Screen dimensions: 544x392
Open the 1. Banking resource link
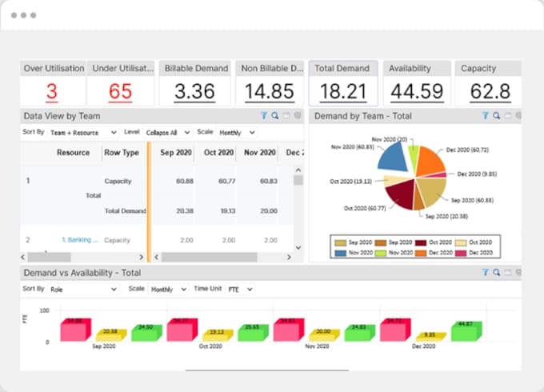click(79, 240)
